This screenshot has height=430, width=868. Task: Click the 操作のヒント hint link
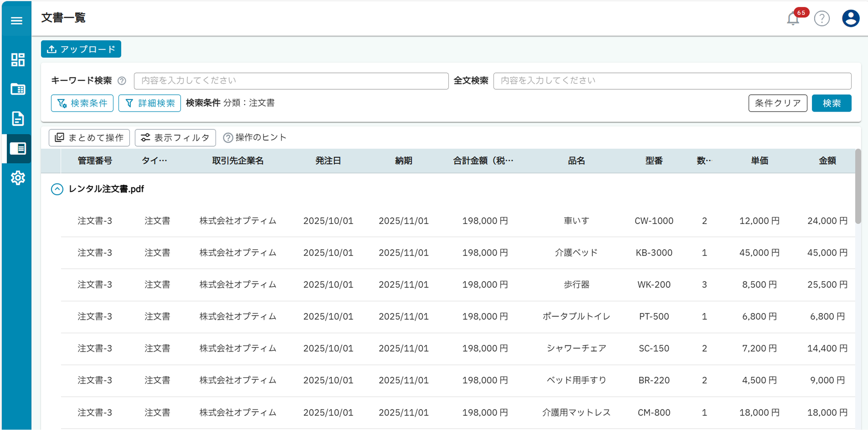point(255,137)
